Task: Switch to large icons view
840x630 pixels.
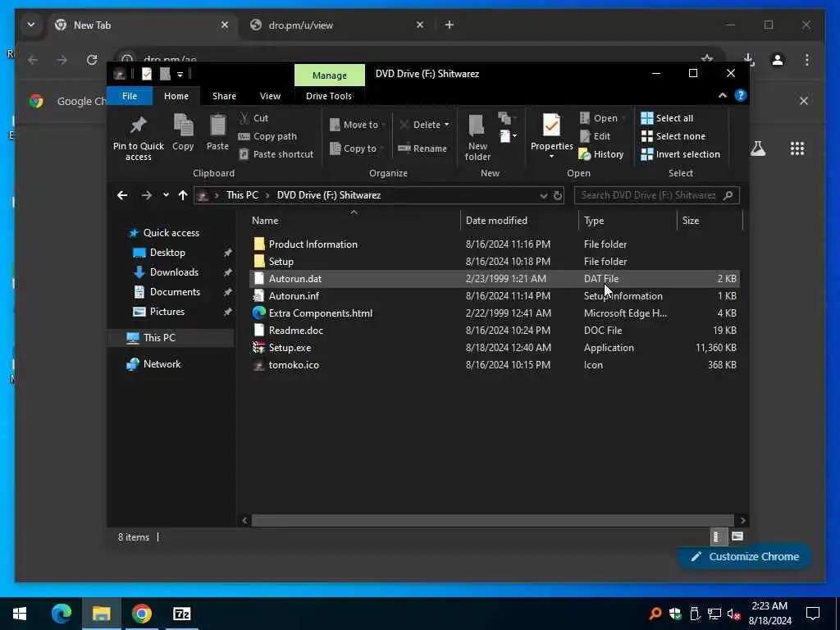Action: (737, 536)
